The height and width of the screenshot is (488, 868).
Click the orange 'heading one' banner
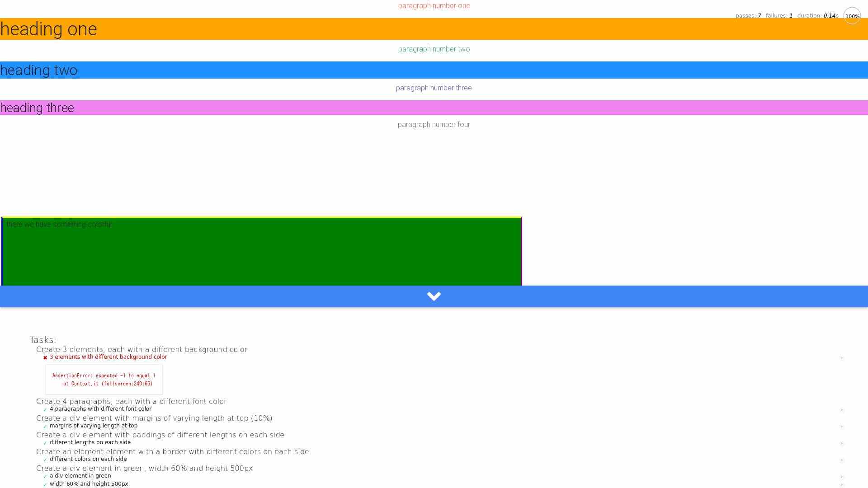coord(434,29)
